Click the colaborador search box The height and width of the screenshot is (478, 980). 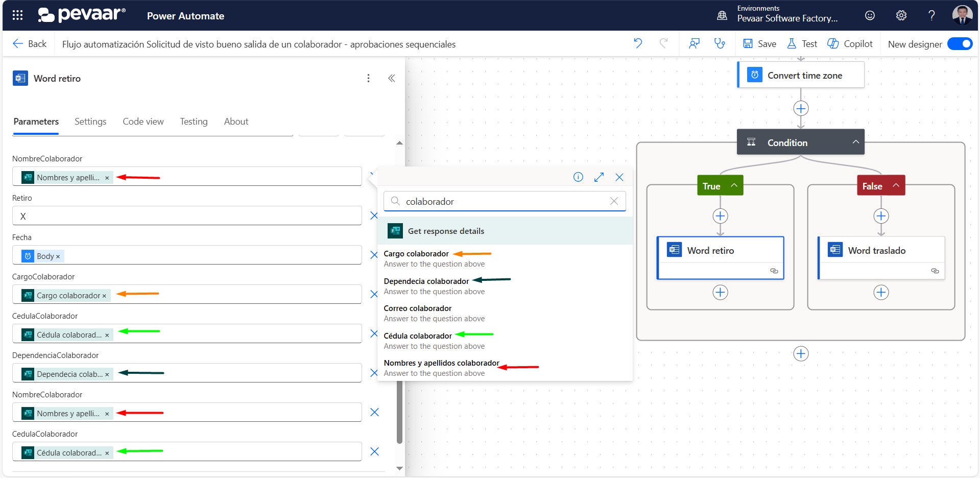click(505, 201)
